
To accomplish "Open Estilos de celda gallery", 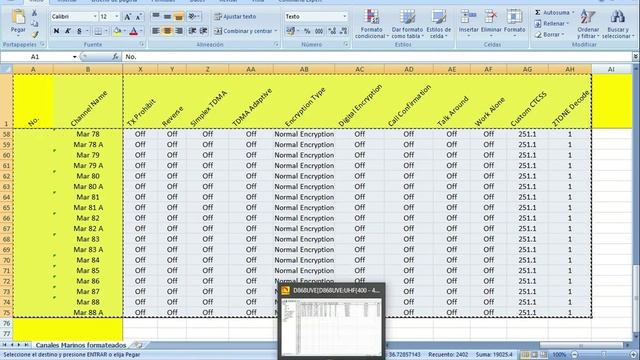I will pyautogui.click(x=439, y=24).
